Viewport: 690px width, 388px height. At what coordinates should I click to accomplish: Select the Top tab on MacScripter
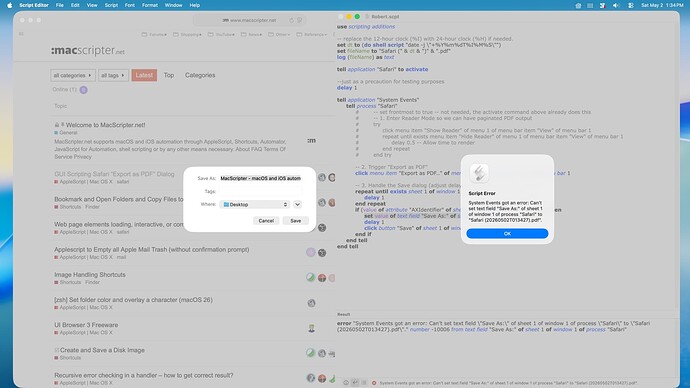[169, 75]
